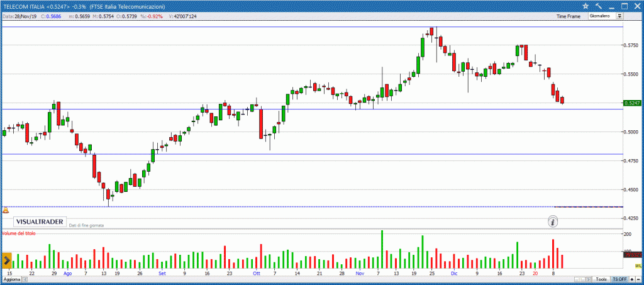The height and width of the screenshot is (285, 644).
Task: Open the Time Frame dropdown arrow
Action: (619, 16)
